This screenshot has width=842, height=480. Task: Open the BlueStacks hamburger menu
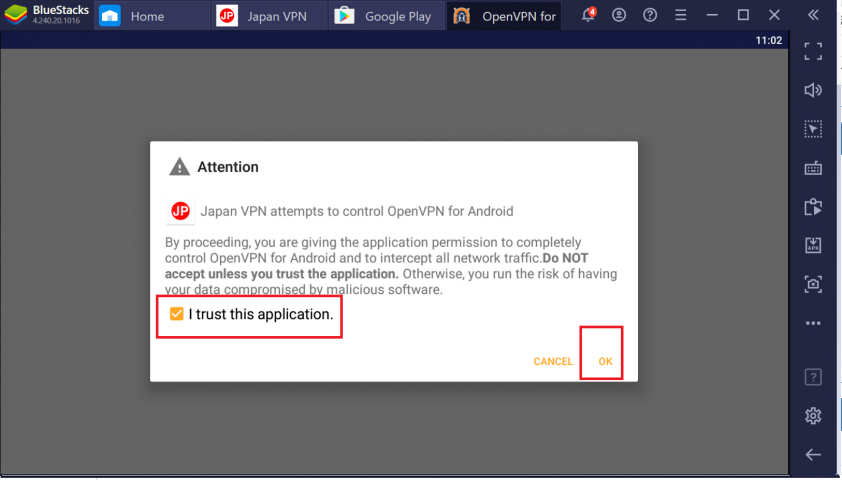680,15
